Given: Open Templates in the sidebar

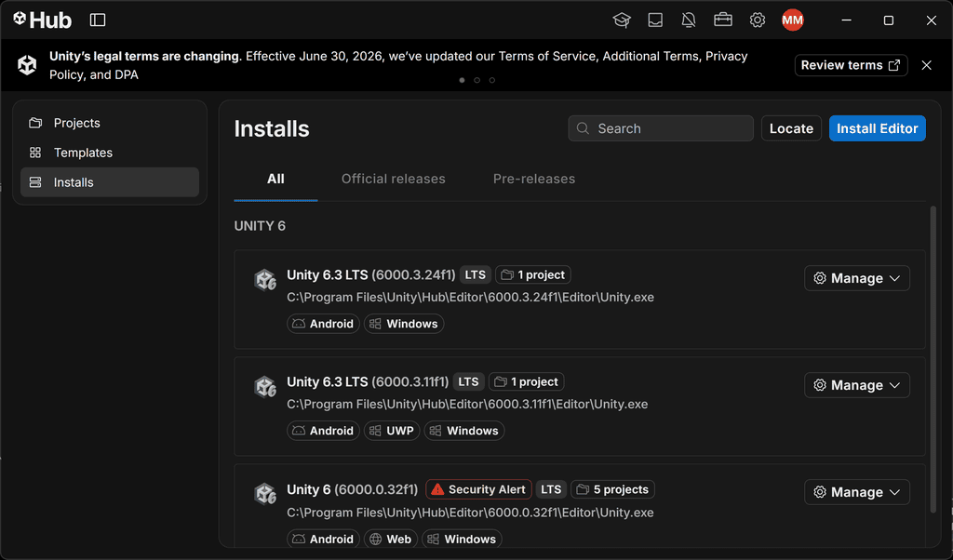Looking at the screenshot, I should tap(110, 153).
